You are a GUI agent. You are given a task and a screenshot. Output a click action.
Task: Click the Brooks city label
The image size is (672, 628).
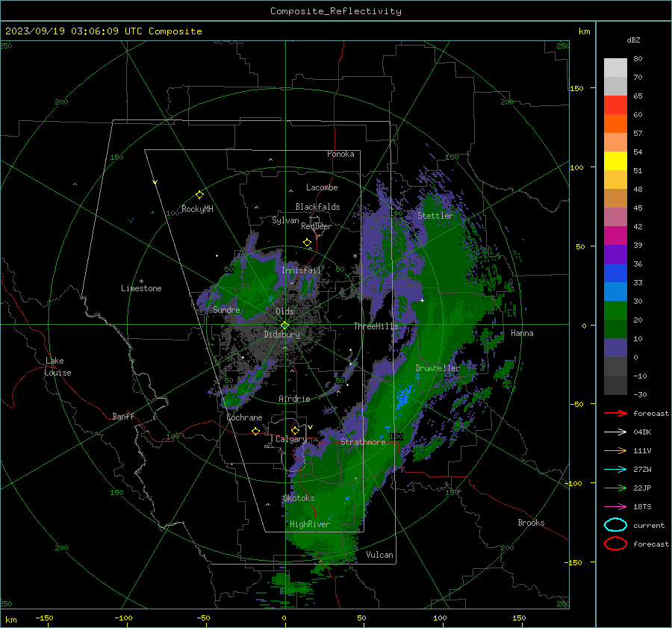click(531, 523)
